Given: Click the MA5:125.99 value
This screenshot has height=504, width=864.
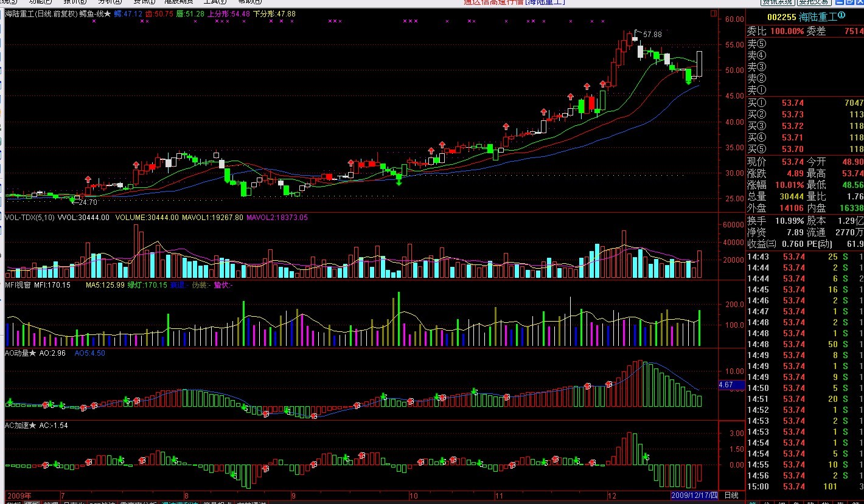Looking at the screenshot, I should click(x=105, y=285).
